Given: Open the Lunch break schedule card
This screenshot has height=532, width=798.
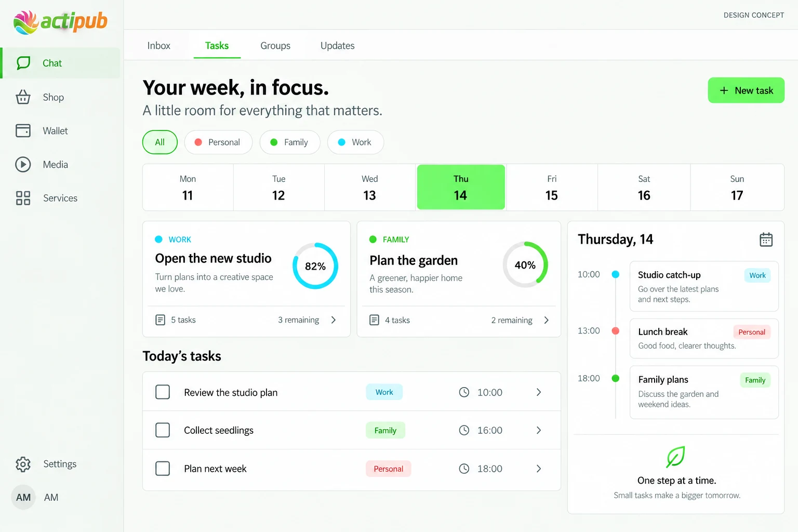Looking at the screenshot, I should tap(704, 338).
